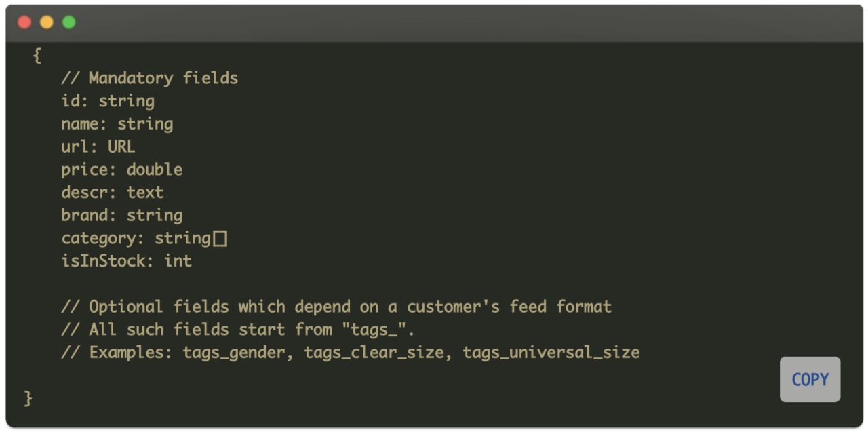Click the opening curly brace
The width and height of the screenshot is (868, 432).
click(37, 56)
